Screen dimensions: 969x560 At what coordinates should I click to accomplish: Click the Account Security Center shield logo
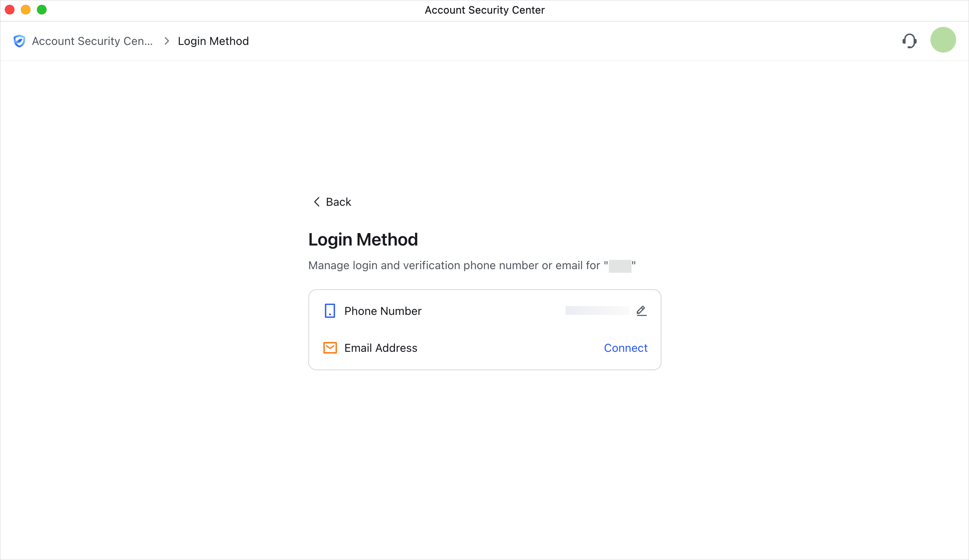(18, 41)
